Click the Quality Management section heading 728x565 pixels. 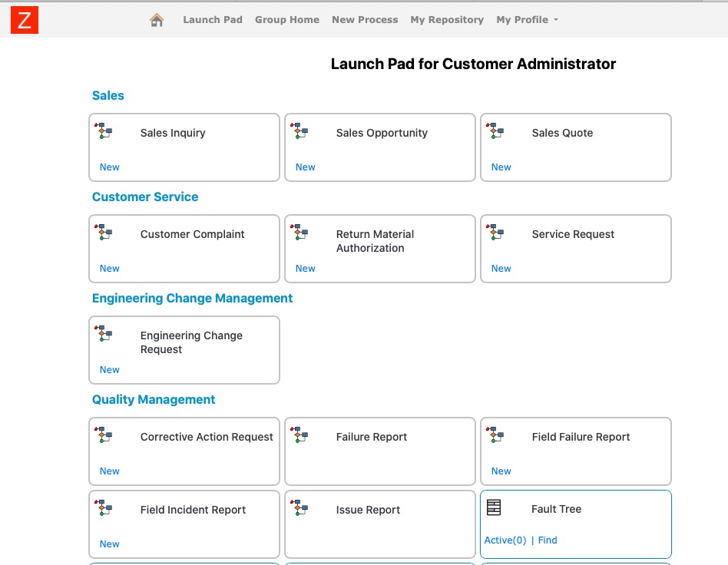tap(154, 400)
